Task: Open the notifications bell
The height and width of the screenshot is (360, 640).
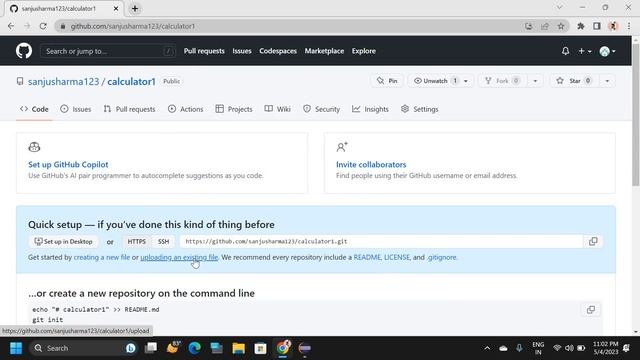Action: pos(565,51)
